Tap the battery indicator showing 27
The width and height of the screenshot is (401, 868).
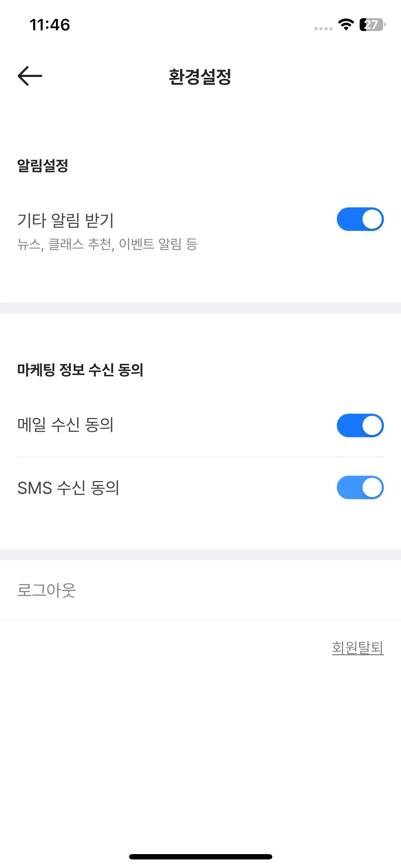(x=372, y=25)
